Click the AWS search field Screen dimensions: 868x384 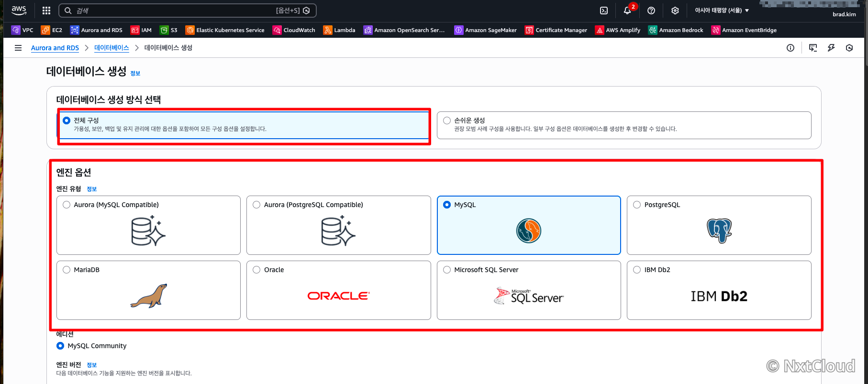click(x=188, y=11)
